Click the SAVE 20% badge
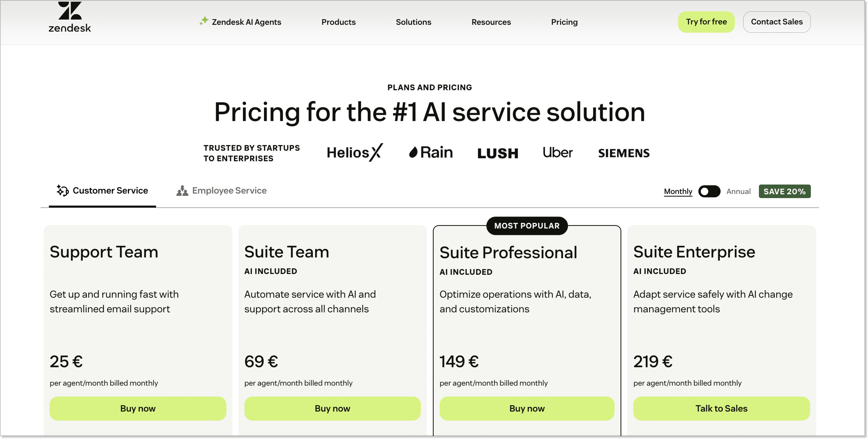This screenshot has height=439, width=868. 784,191
